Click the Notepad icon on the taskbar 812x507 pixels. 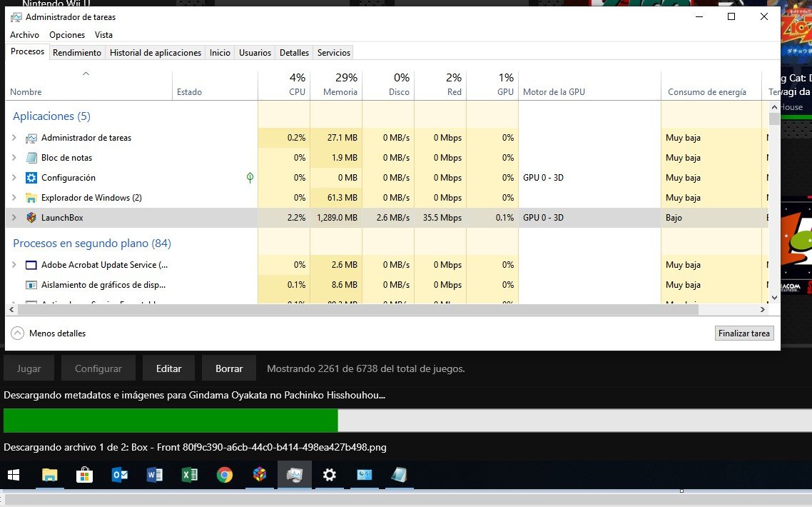tap(400, 475)
